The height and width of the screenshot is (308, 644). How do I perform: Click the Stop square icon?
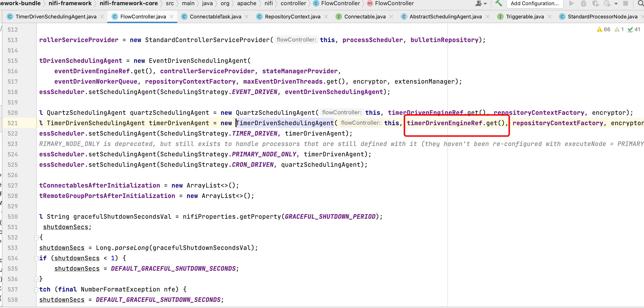tap(626, 3)
